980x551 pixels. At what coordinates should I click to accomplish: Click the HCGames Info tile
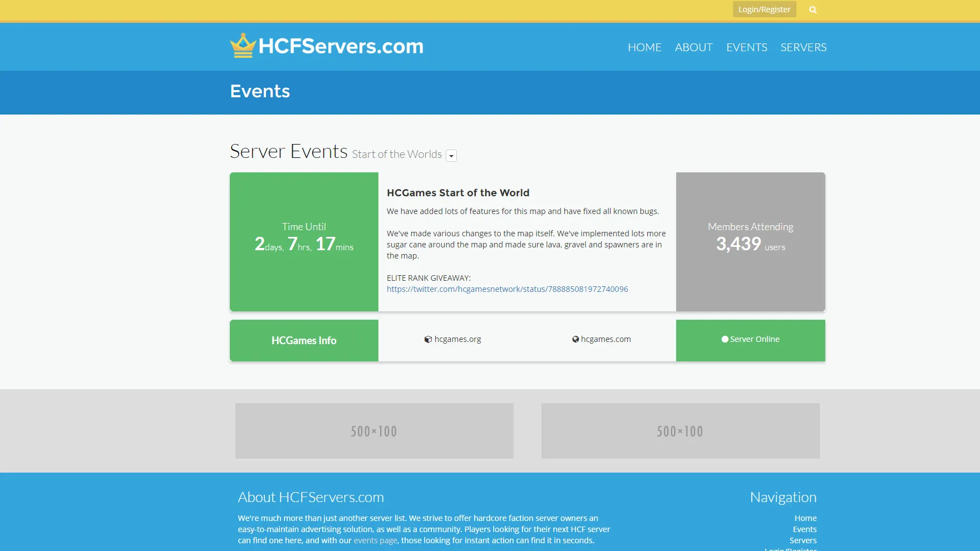[x=304, y=340]
